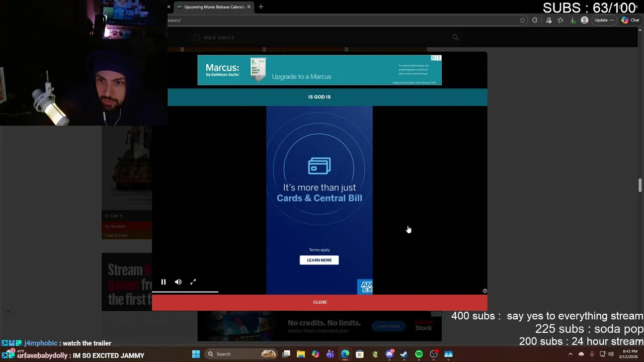Click the info icon at player corner
Image resolution: width=644 pixels, height=362 pixels.
(485, 291)
